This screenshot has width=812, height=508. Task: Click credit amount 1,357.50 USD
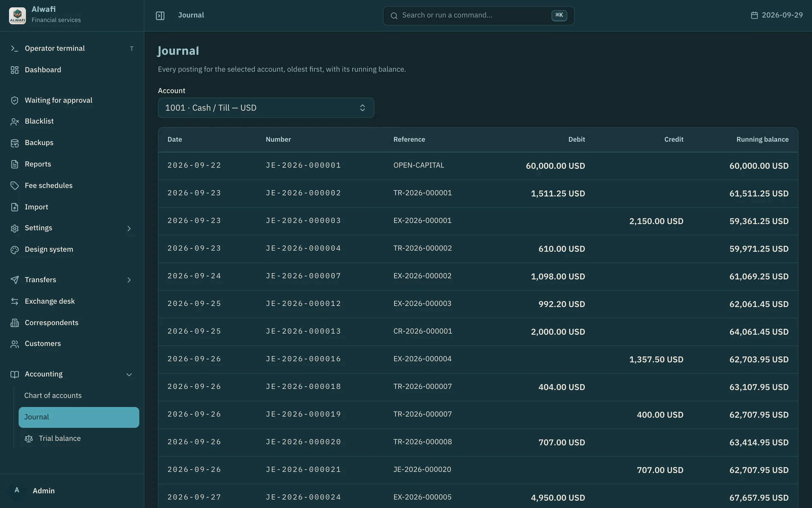tap(656, 360)
